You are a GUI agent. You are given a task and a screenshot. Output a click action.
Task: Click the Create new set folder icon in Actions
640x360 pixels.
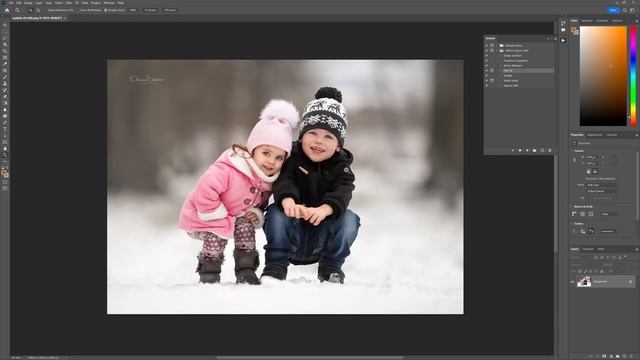534,151
